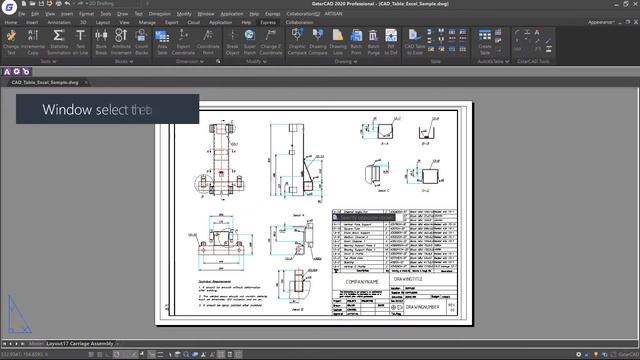Launch the Count Blocks tool
The image size is (640, 360).
[142, 42]
